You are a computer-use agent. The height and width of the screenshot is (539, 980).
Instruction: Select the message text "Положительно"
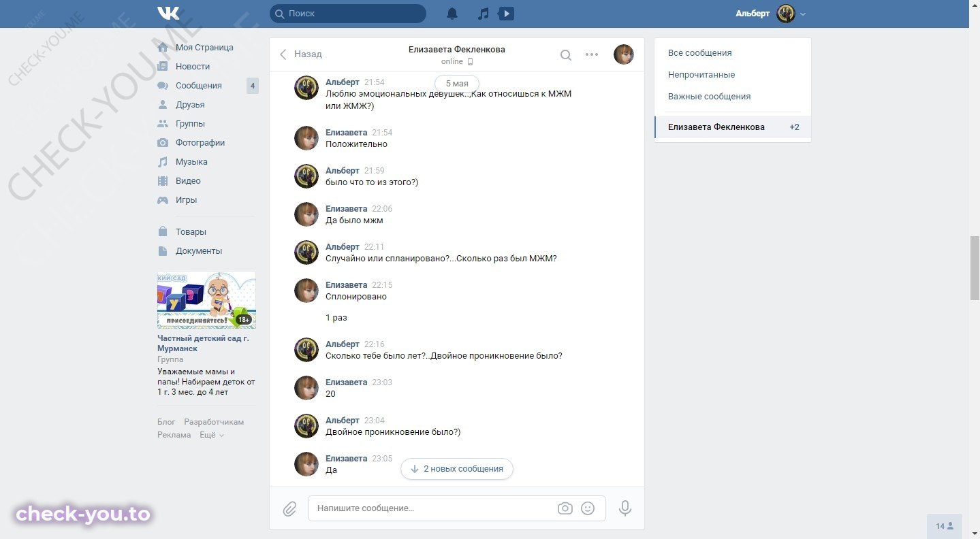point(356,144)
